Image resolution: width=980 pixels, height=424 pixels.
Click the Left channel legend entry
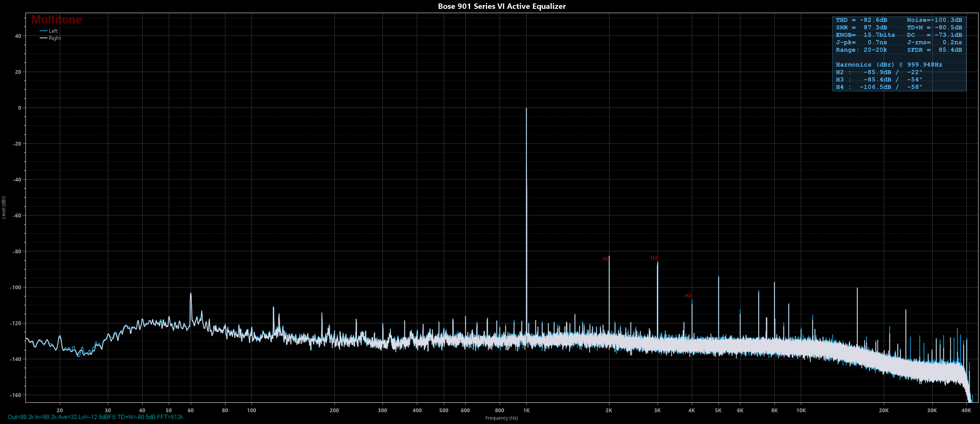[x=49, y=31]
